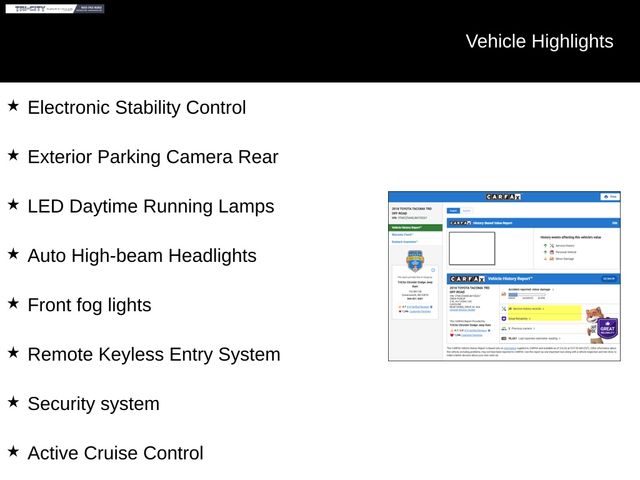Select the green Vehicle History Report sidebar item
Viewport: 640px width, 480px height.
pos(415,227)
